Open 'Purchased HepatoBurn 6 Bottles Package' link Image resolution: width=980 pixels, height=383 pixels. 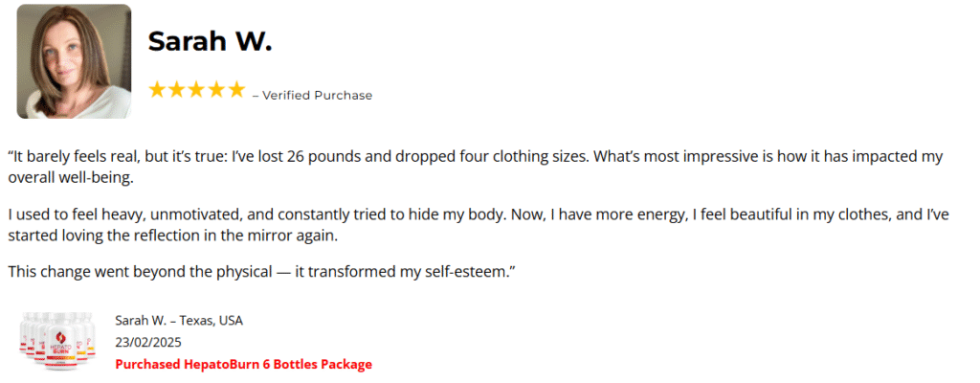coord(243,364)
